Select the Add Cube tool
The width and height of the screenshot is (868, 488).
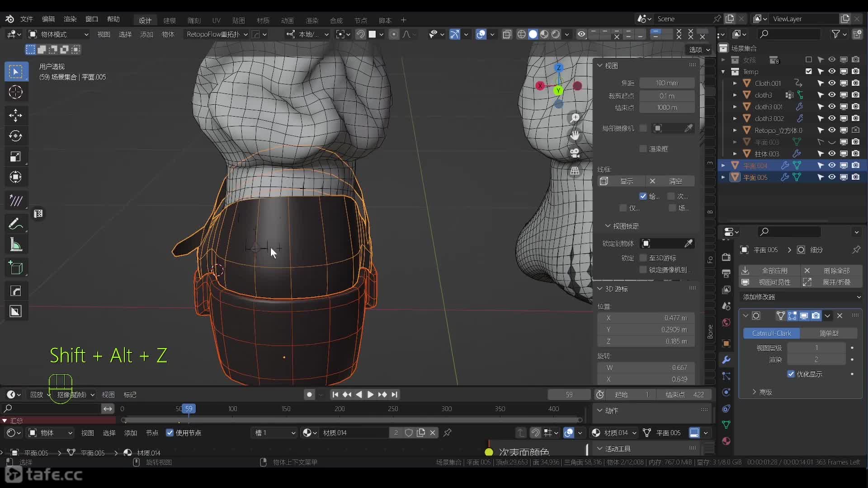click(16, 268)
